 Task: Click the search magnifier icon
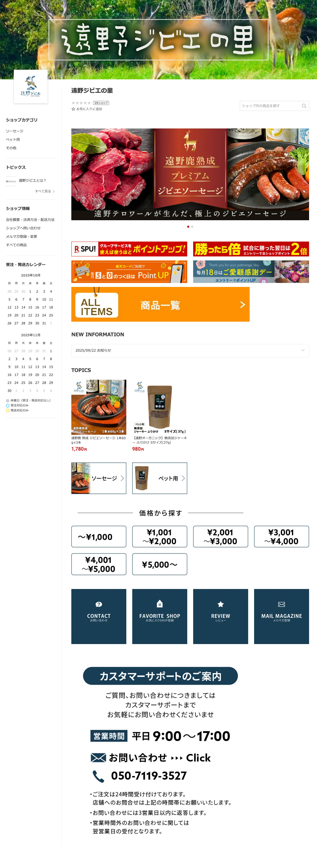pyautogui.click(x=304, y=106)
